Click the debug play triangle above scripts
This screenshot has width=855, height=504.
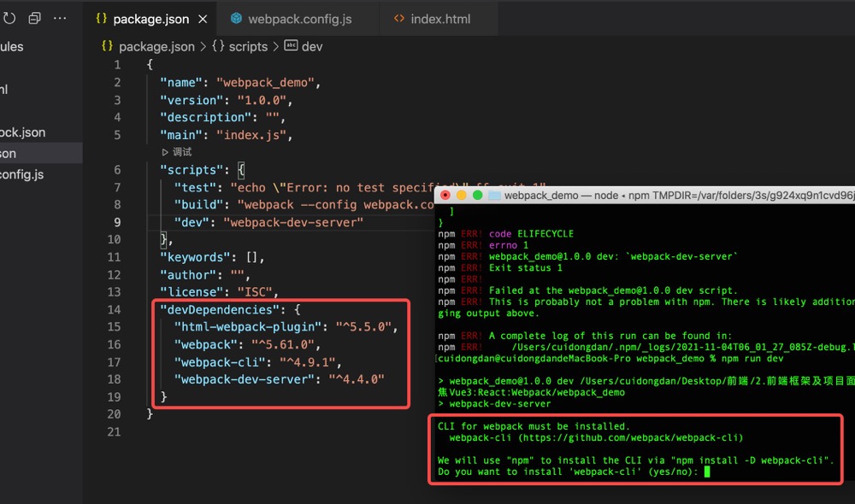tap(165, 152)
